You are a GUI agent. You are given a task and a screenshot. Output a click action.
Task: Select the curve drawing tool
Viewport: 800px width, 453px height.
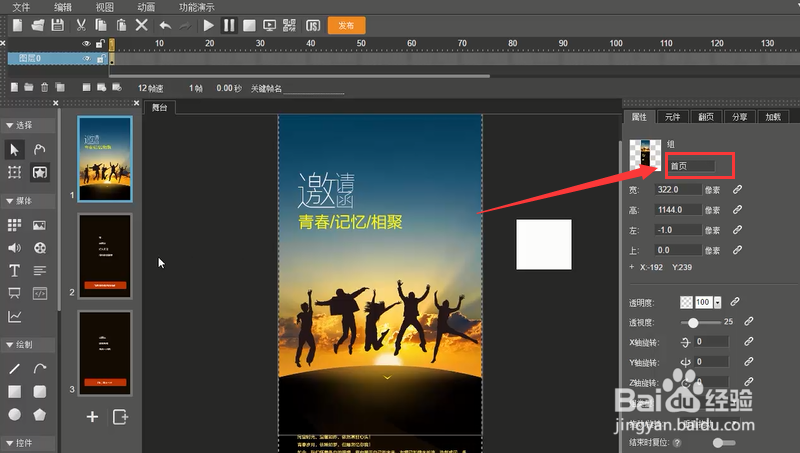pyautogui.click(x=39, y=368)
